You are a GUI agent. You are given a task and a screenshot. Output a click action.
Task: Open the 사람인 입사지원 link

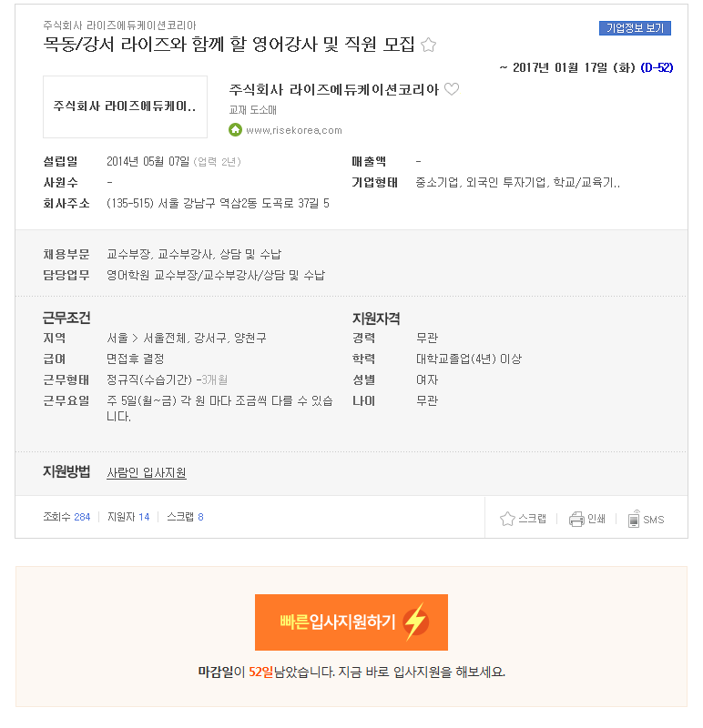pyautogui.click(x=147, y=472)
